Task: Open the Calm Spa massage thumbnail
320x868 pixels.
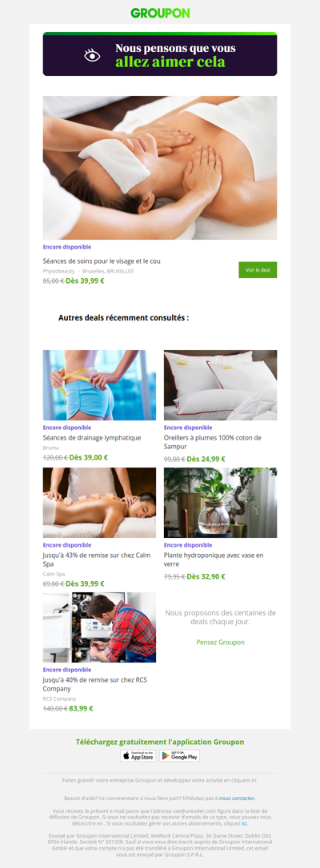Action: click(x=100, y=503)
